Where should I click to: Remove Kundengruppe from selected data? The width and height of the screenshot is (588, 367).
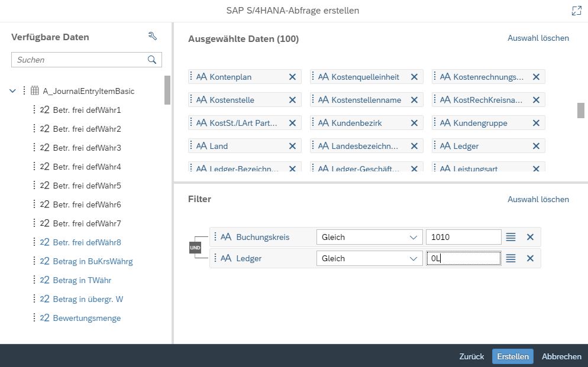tap(537, 123)
